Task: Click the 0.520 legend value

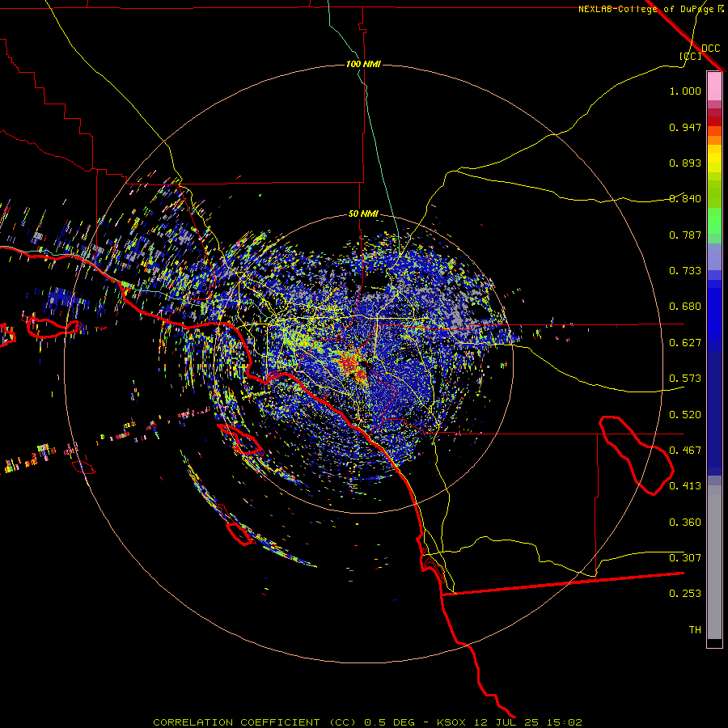Action: click(x=685, y=415)
